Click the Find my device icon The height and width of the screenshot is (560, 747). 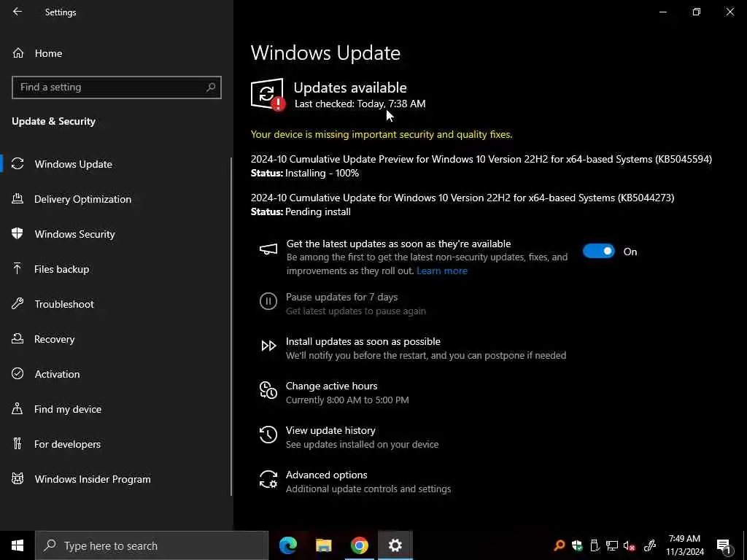[x=18, y=409]
